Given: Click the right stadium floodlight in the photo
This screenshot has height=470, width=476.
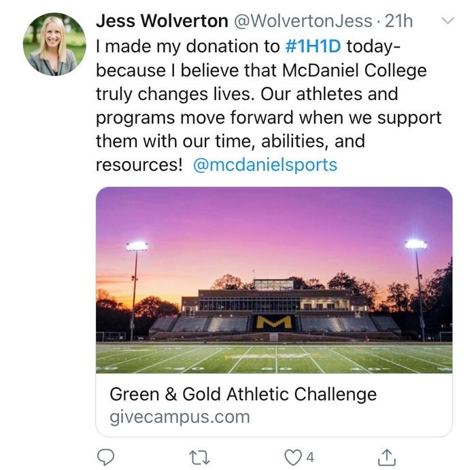Looking at the screenshot, I should click(415, 244).
